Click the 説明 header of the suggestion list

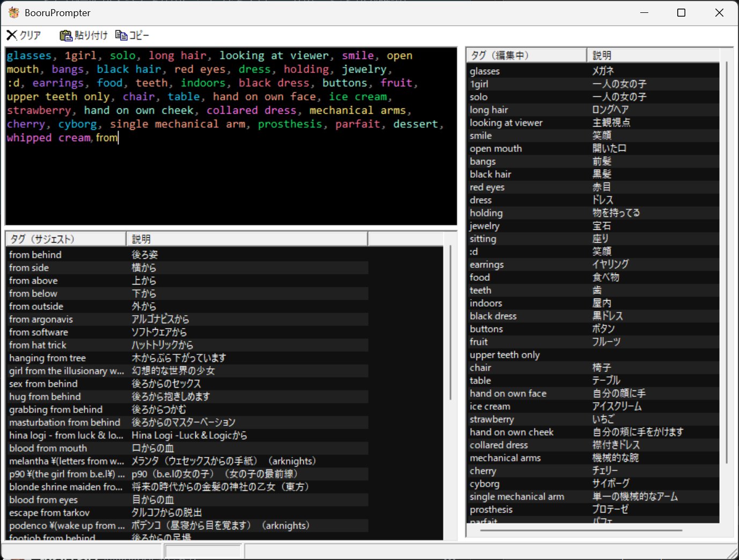coord(247,239)
